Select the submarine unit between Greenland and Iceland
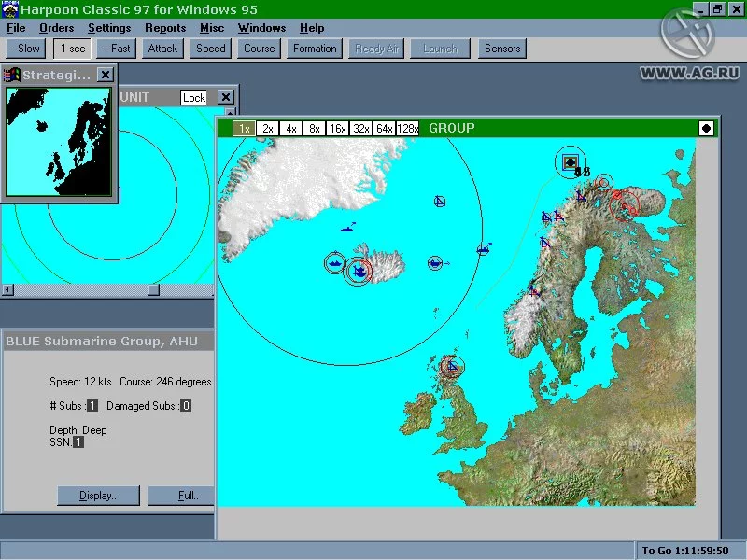747x560 pixels. pos(347,228)
